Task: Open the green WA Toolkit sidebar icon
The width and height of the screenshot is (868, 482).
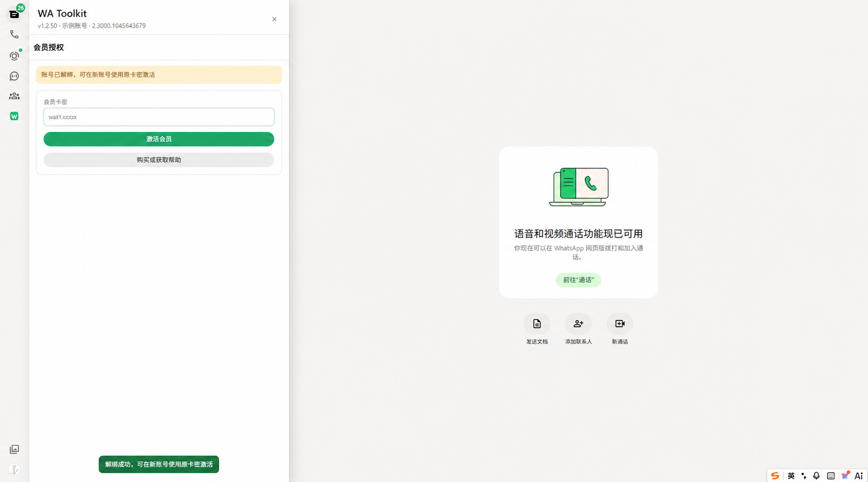Action: coord(14,117)
